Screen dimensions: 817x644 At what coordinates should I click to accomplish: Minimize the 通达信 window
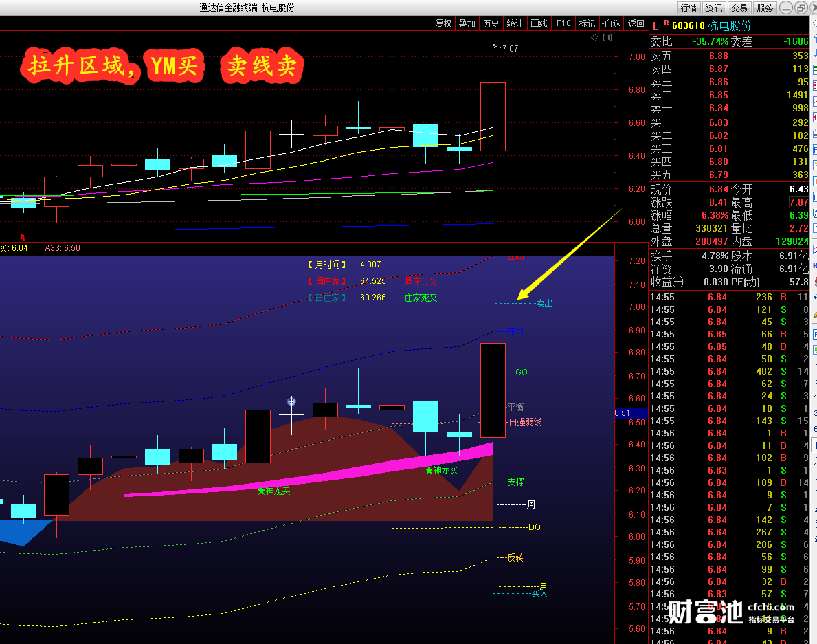[786, 8]
